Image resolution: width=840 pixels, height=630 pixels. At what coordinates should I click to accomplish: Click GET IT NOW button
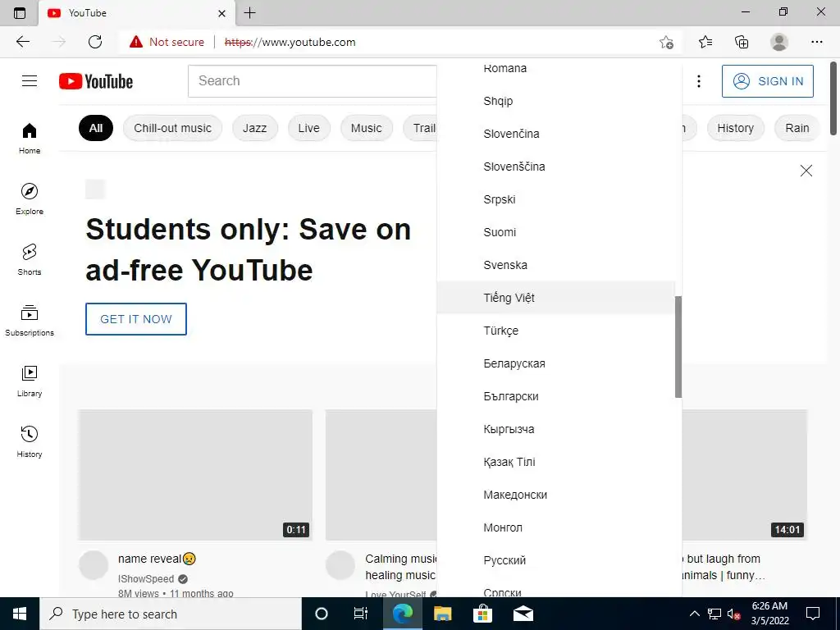click(x=136, y=319)
